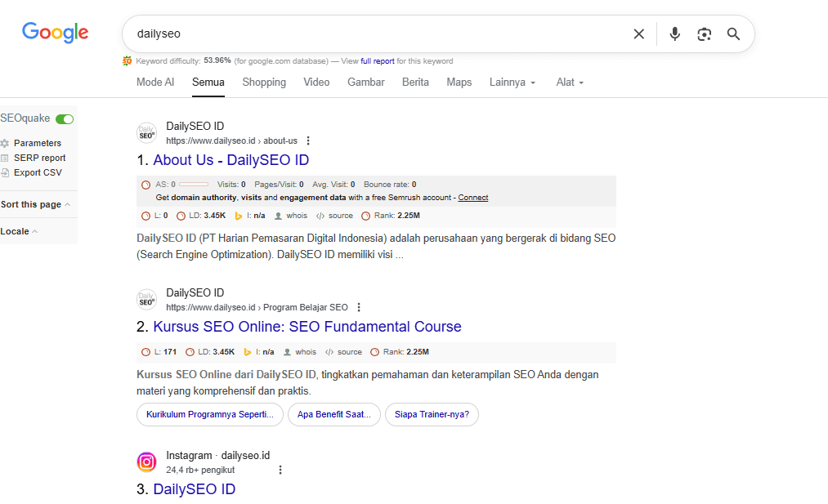The image size is (828, 504).
Task: Open the Berita news tab
Action: (x=415, y=83)
